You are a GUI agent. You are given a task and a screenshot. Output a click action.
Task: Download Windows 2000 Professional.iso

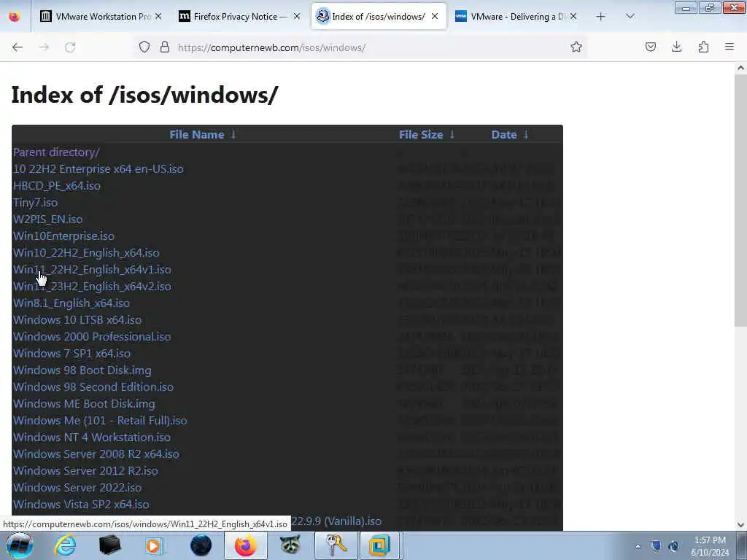(92, 337)
